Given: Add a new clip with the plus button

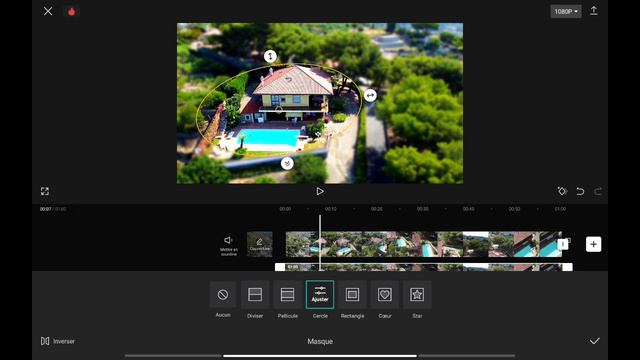Looking at the screenshot, I should click(593, 244).
